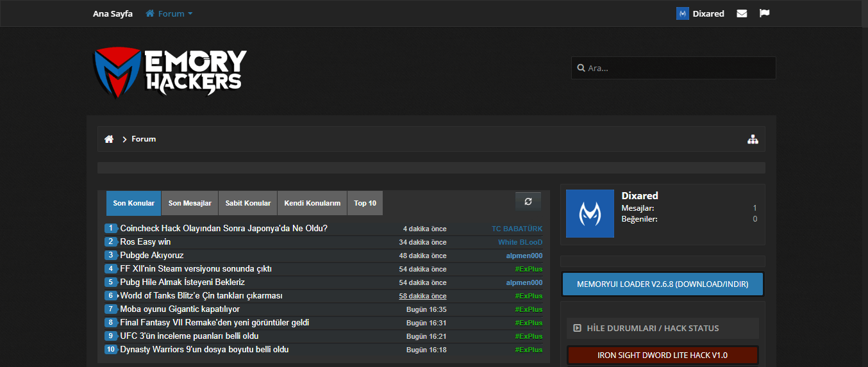Open Pubg Hile Almak İsteyeni Bekleriz topic

pyautogui.click(x=183, y=282)
